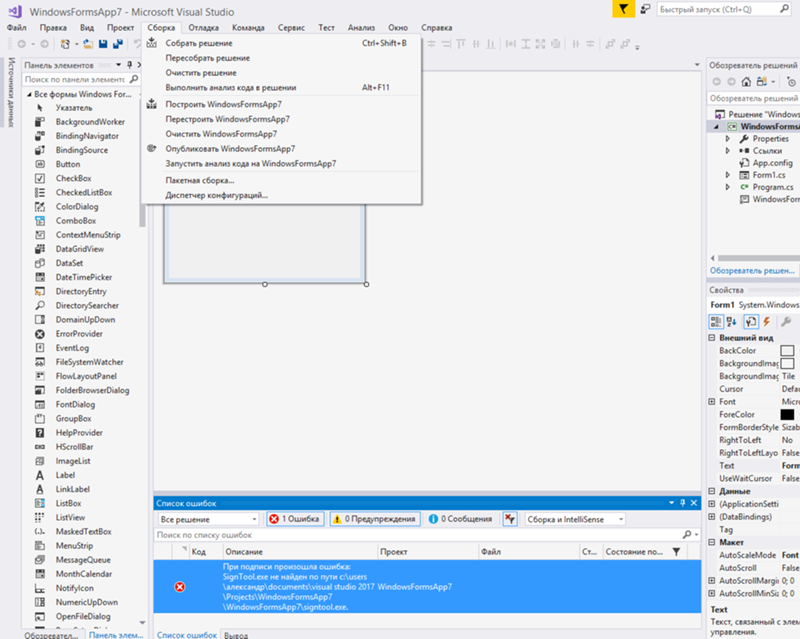Screen dimensions: 800x639
Task: Toggle the Properties view button in Свойства
Action: pyautogui.click(x=751, y=322)
